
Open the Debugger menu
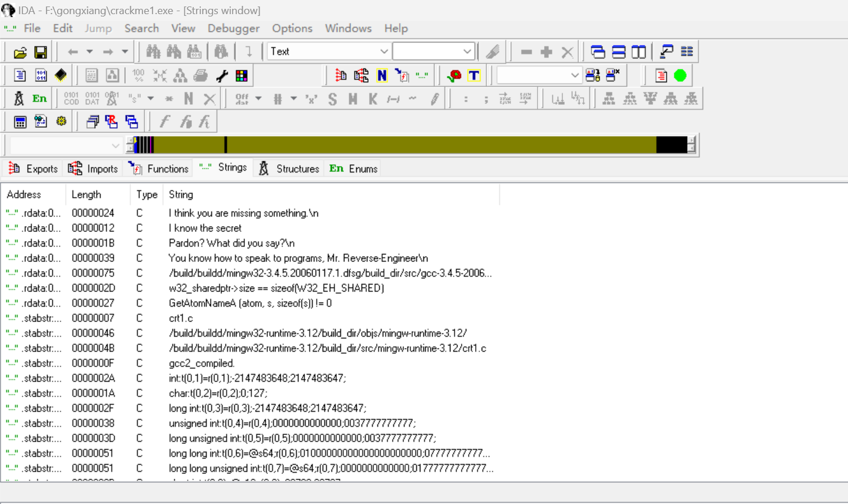click(233, 28)
